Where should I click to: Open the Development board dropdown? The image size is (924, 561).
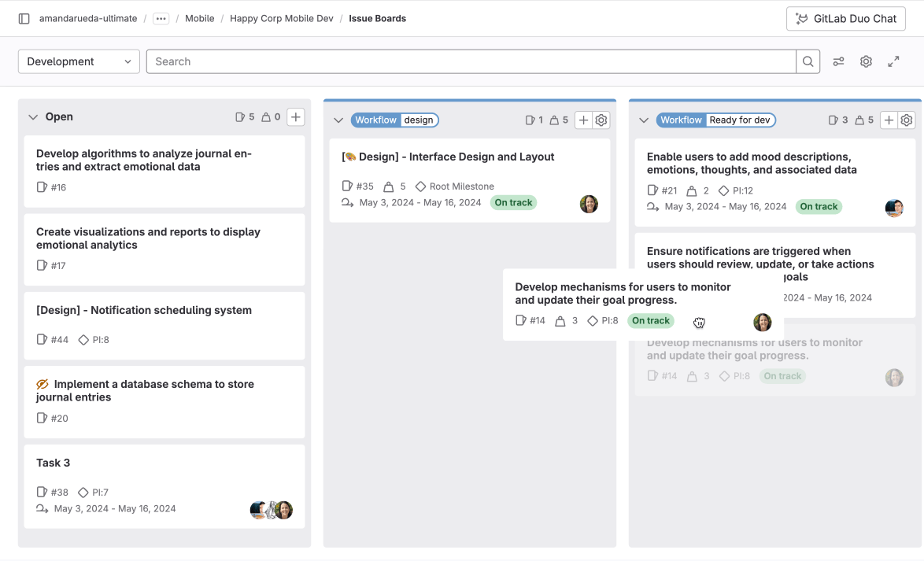coord(79,61)
